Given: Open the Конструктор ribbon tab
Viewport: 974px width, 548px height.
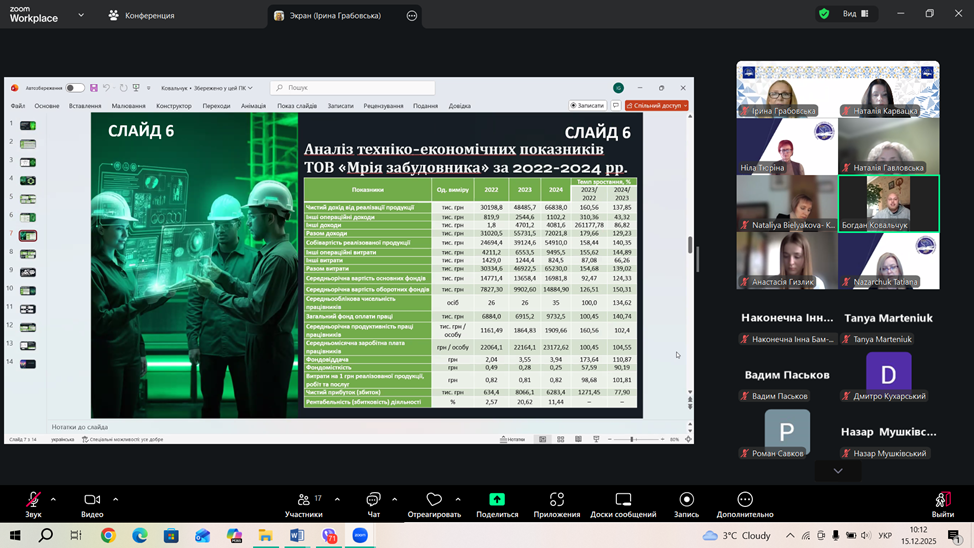Looking at the screenshot, I should pos(173,106).
